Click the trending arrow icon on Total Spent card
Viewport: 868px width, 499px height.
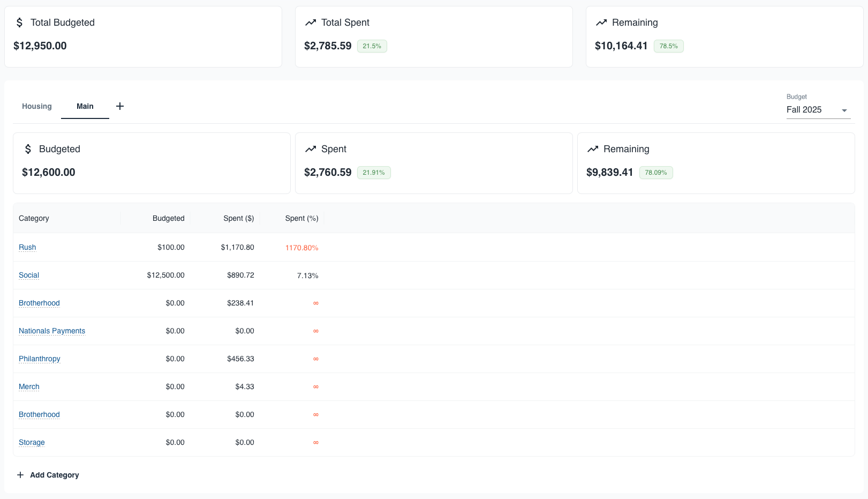[311, 22]
